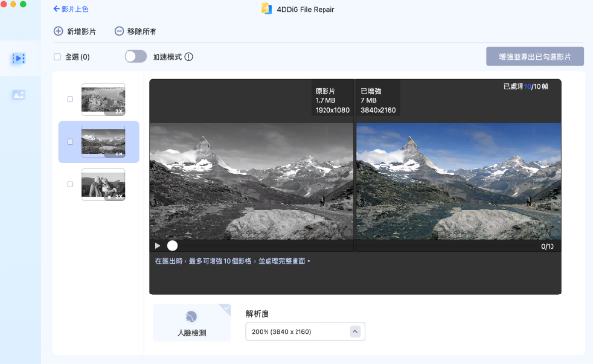The width and height of the screenshot is (593, 364).
Task: Click 增強並導出已勾選影片 button
Action: [535, 57]
